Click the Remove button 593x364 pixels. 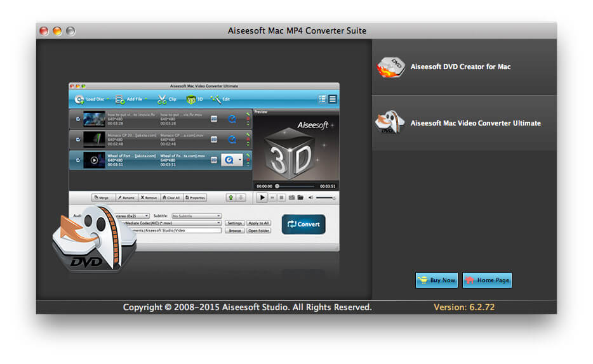click(x=149, y=197)
